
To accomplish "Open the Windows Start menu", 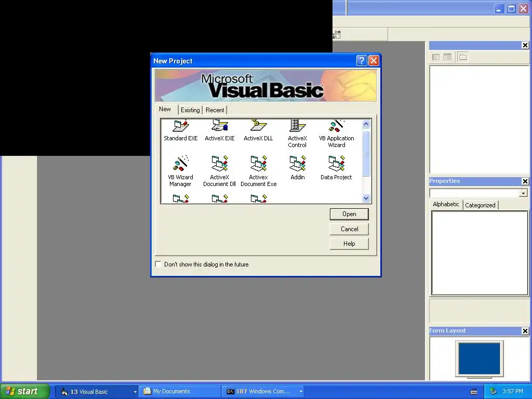I will tap(25, 391).
